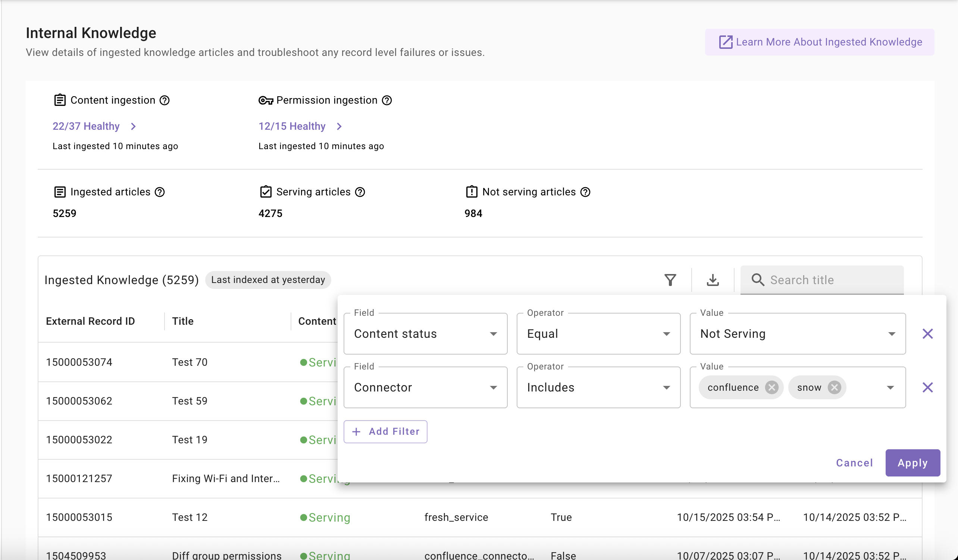Open the Content status field dropdown
The width and height of the screenshot is (958, 560).
point(425,334)
